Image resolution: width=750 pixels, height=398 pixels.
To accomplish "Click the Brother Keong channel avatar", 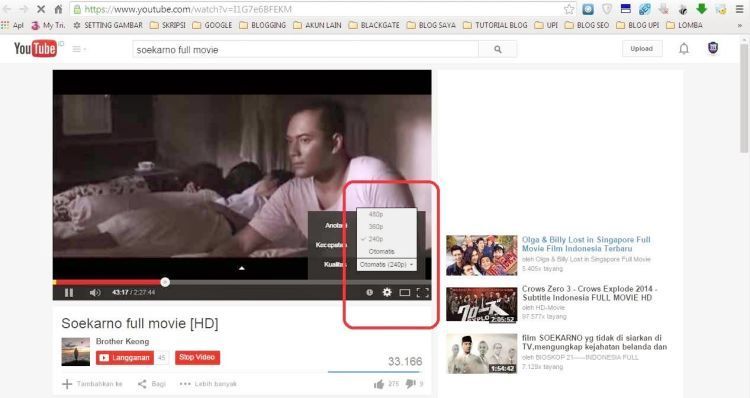I will click(x=76, y=352).
